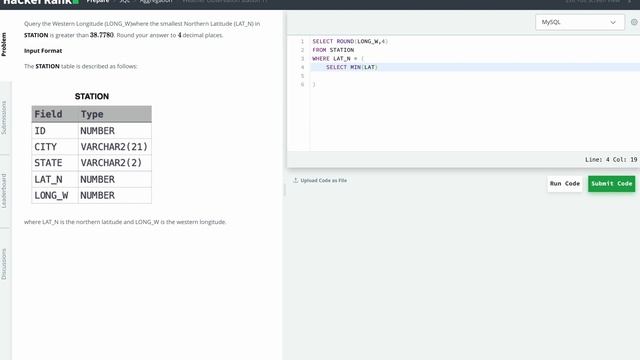Open the Submissions tab
This screenshot has height=360, width=640.
coord(4,118)
